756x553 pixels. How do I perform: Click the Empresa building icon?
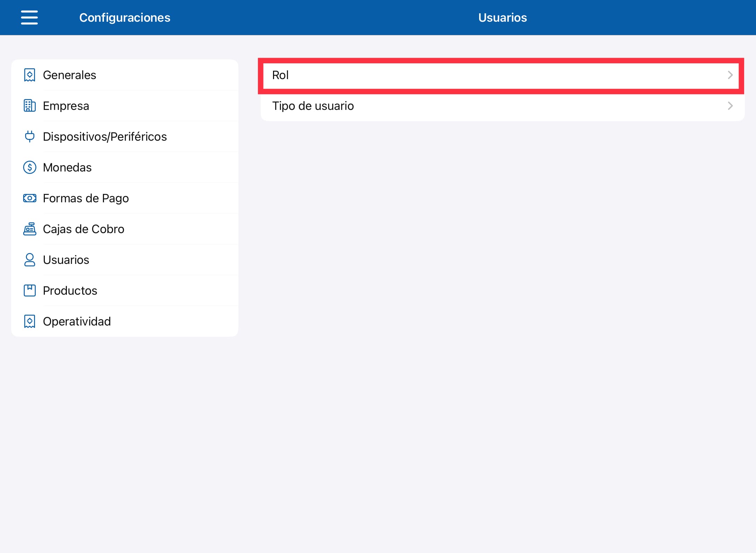30,106
